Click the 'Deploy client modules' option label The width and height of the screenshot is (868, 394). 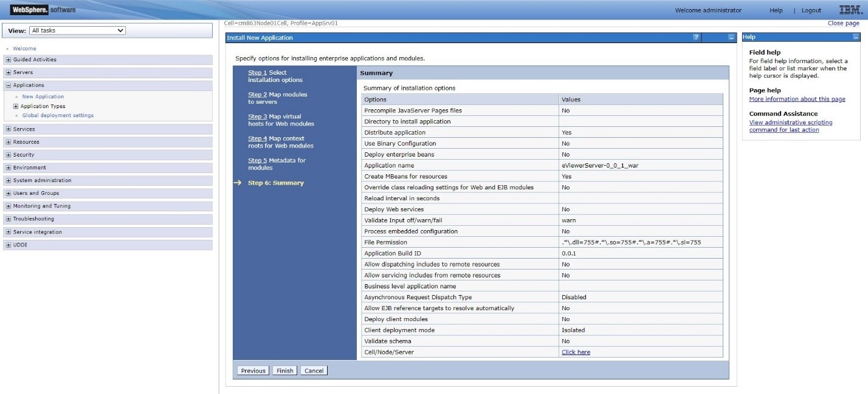click(x=396, y=319)
